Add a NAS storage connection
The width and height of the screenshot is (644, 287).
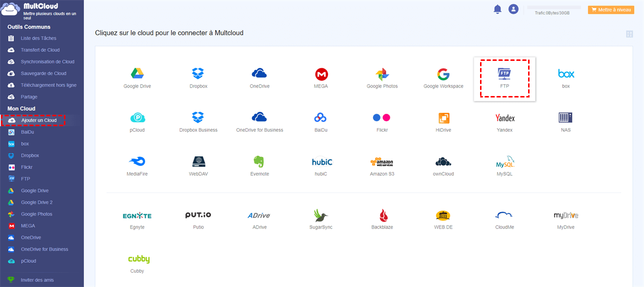(566, 118)
